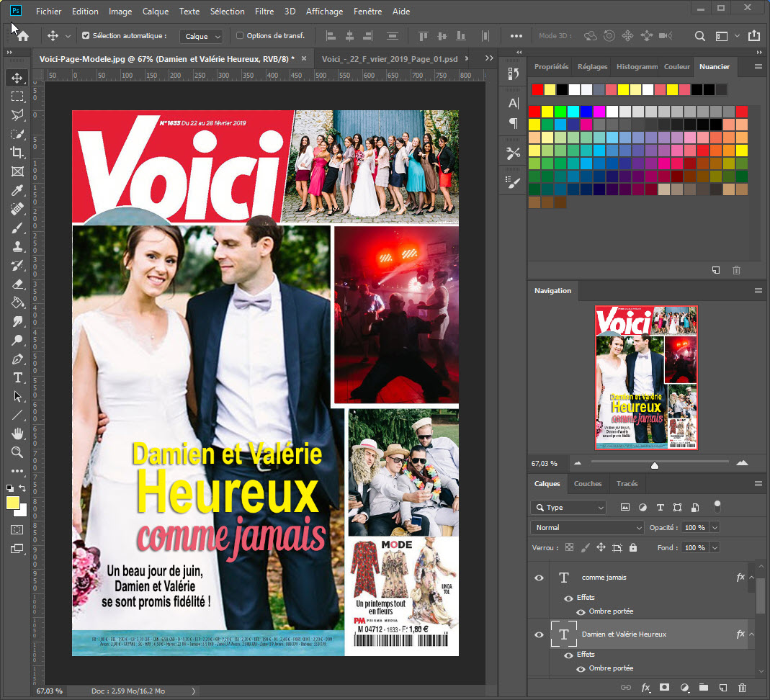Open the Search icon in the options bar
770x700 pixels.
click(x=700, y=36)
